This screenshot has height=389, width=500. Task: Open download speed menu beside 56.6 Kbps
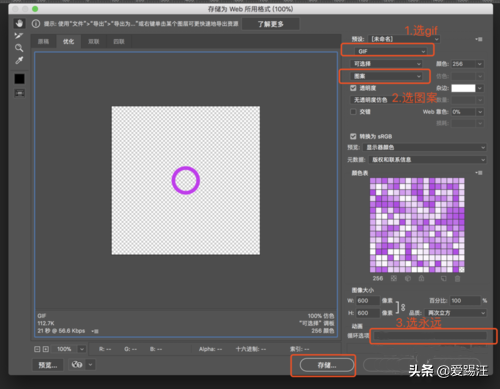pyautogui.click(x=95, y=331)
